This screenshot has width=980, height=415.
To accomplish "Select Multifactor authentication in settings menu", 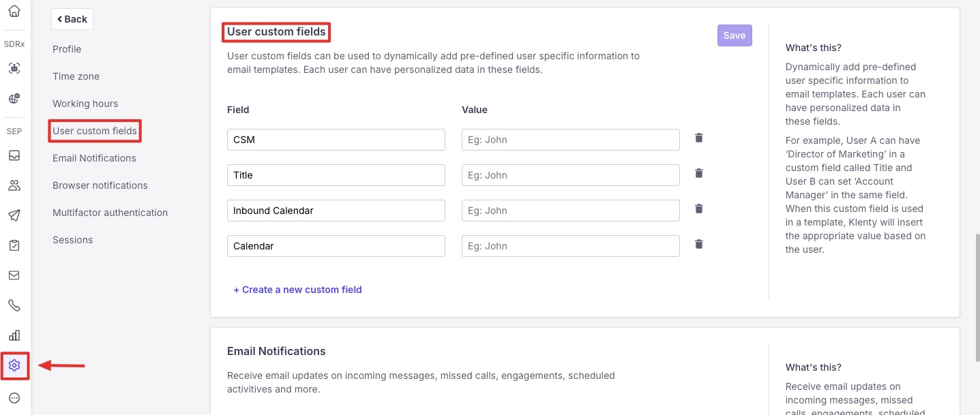I will coord(110,213).
